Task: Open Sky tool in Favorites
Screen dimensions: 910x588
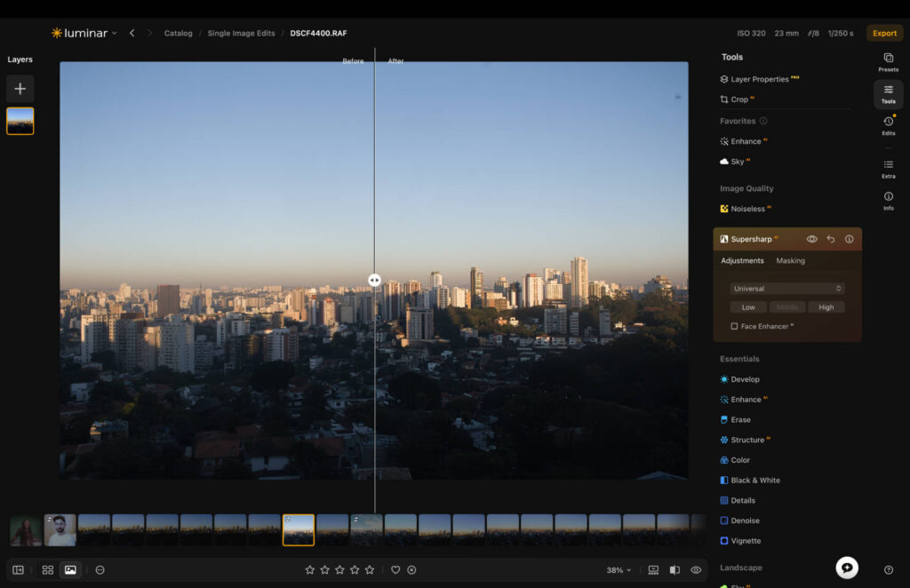Action: pyautogui.click(x=735, y=162)
